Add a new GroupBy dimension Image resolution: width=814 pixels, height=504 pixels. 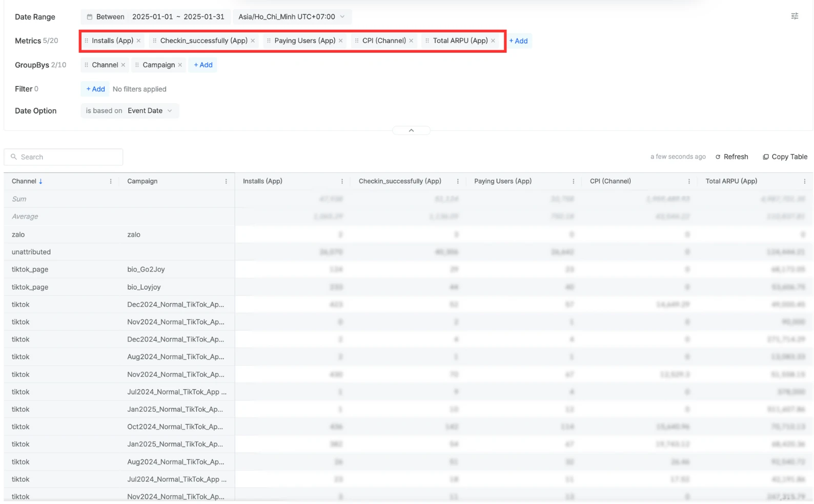point(203,65)
